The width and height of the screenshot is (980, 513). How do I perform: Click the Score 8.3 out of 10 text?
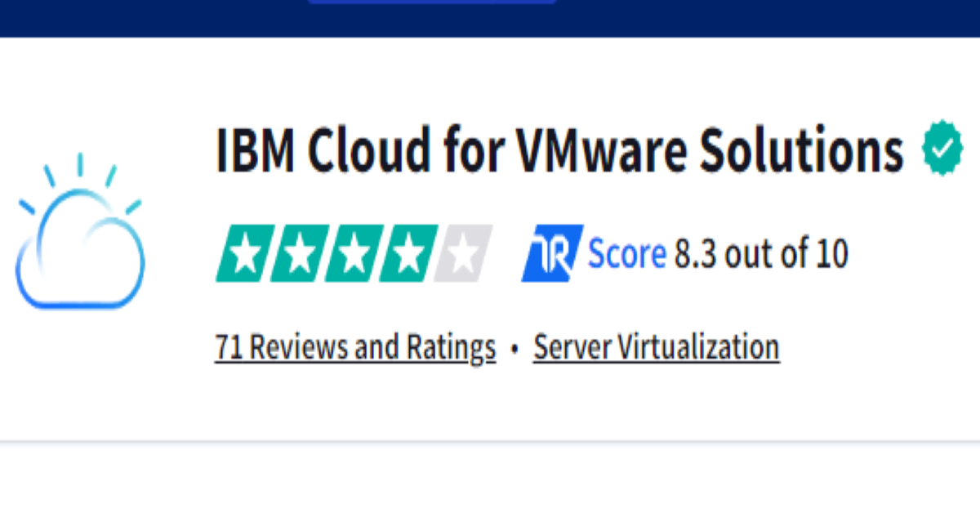(719, 254)
